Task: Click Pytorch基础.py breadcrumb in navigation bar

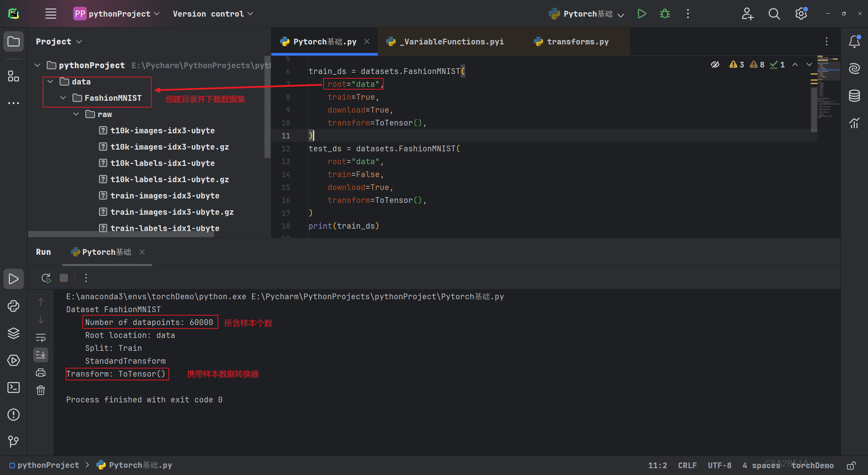Action: [x=134, y=465]
